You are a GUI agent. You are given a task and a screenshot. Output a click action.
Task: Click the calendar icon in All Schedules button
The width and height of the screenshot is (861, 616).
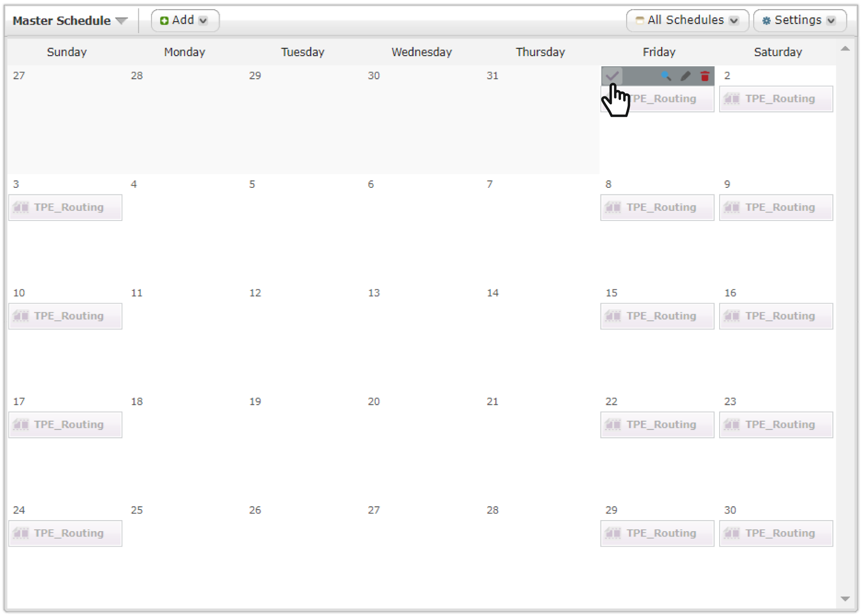coord(639,20)
